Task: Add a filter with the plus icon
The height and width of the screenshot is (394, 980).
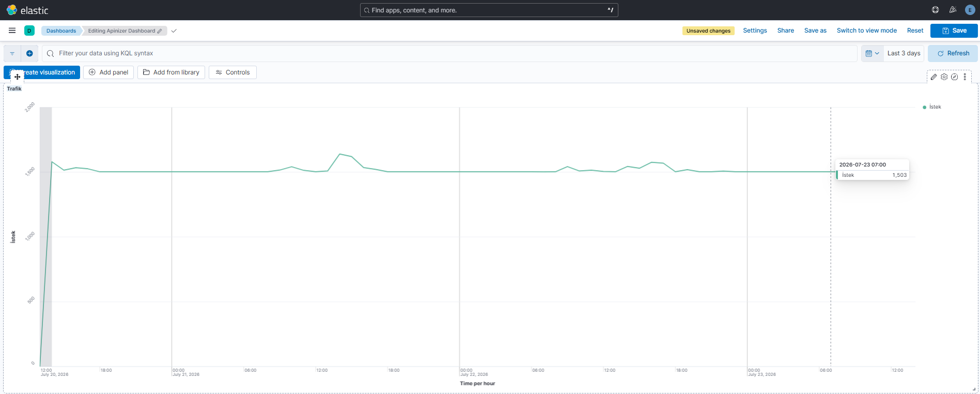Action: tap(29, 53)
